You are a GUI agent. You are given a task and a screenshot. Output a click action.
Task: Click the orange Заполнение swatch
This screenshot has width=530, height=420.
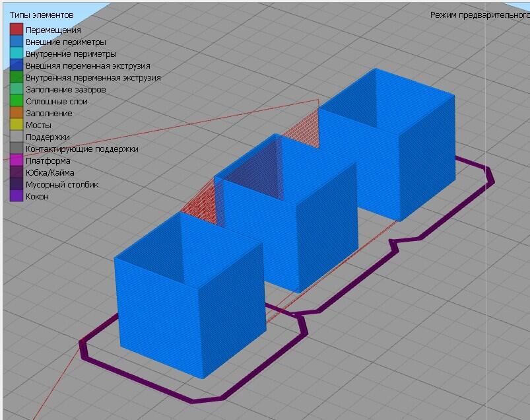[17, 112]
